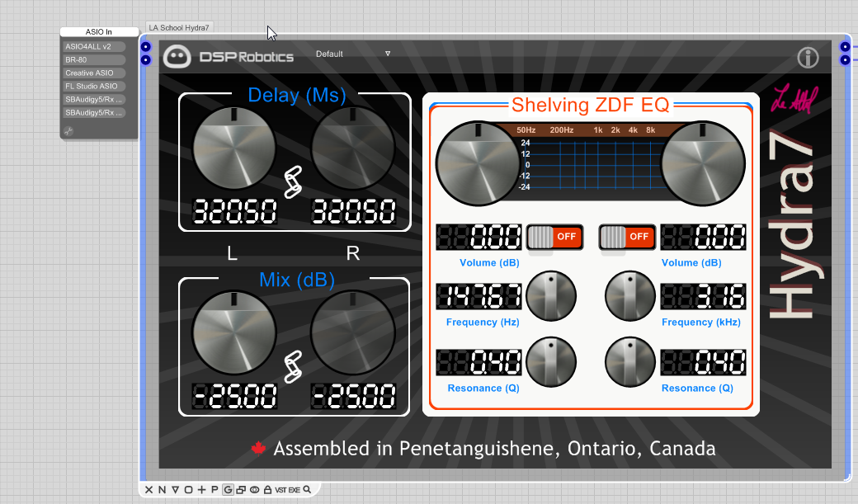Click the right Mix knob
The width and height of the screenshot is (858, 504).
[x=353, y=332]
